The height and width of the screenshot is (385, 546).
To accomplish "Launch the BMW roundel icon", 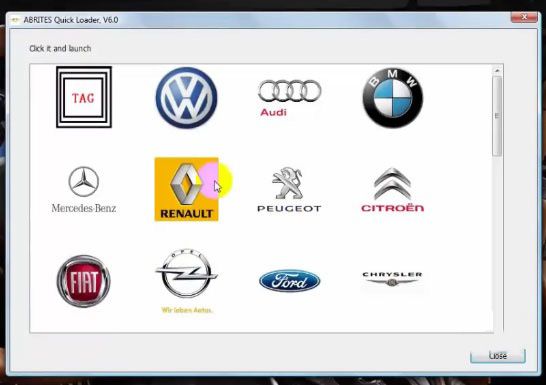I will click(392, 98).
